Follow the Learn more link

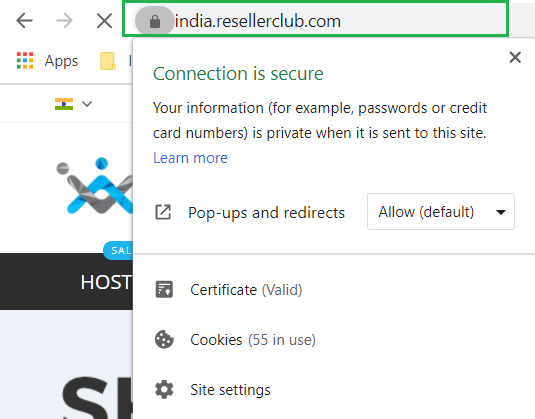point(190,158)
